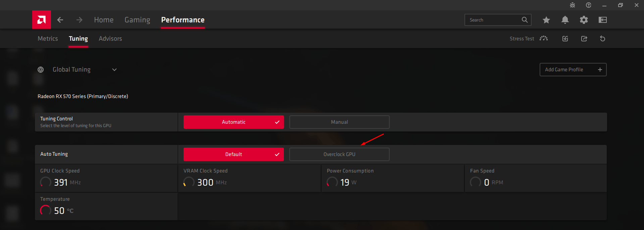The width and height of the screenshot is (644, 230).
Task: Click the 19 W value
Action: pyautogui.click(x=348, y=182)
